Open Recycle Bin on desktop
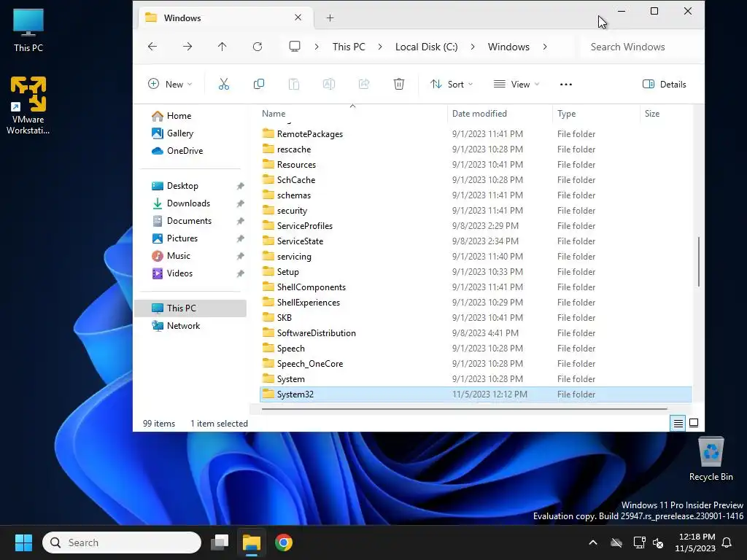This screenshot has height=560, width=747. click(x=711, y=459)
